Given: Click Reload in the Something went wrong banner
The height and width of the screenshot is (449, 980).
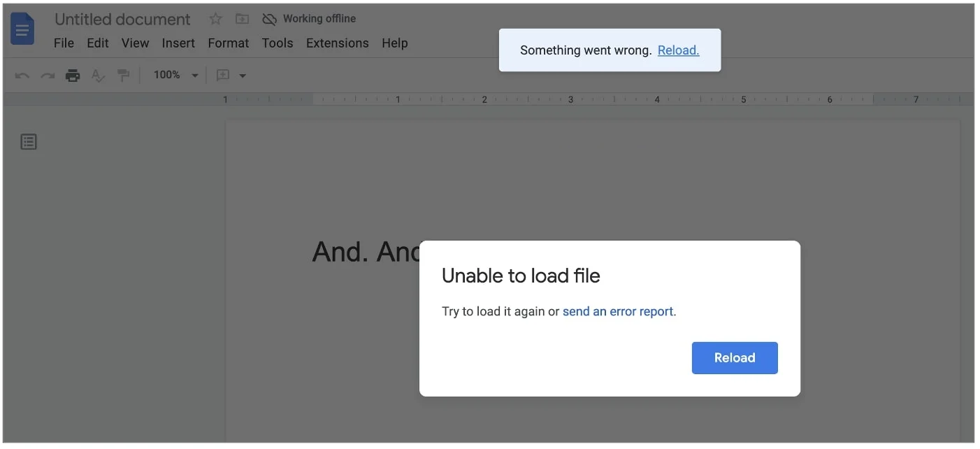Looking at the screenshot, I should coord(678,50).
